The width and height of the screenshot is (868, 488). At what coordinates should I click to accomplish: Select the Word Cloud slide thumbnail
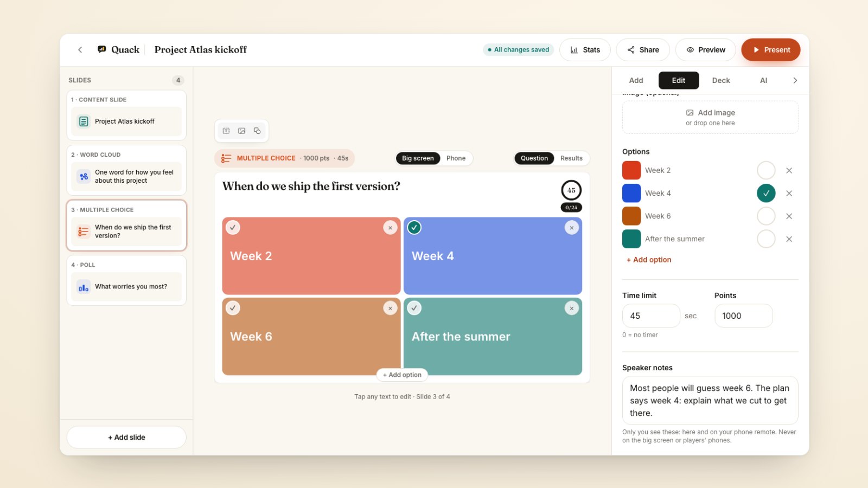tap(126, 170)
